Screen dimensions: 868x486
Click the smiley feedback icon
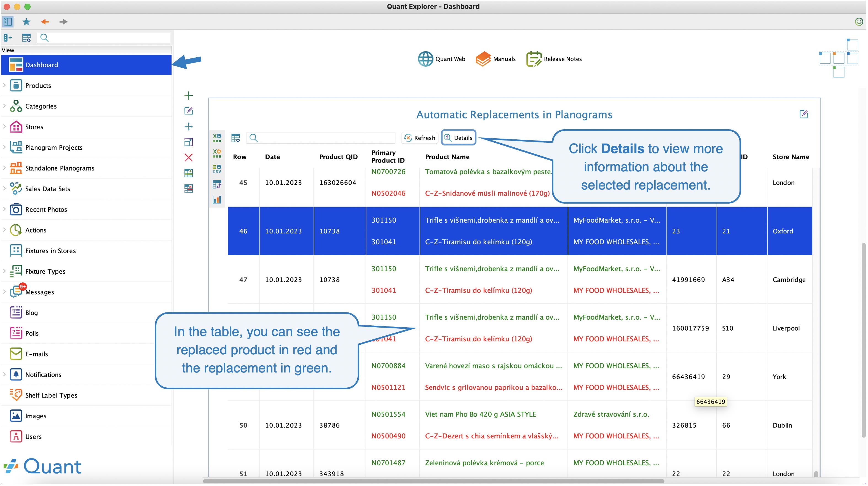859,22
